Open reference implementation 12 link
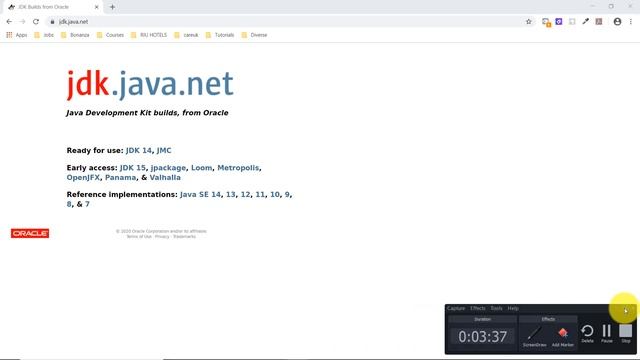The height and width of the screenshot is (360, 640). click(245, 195)
